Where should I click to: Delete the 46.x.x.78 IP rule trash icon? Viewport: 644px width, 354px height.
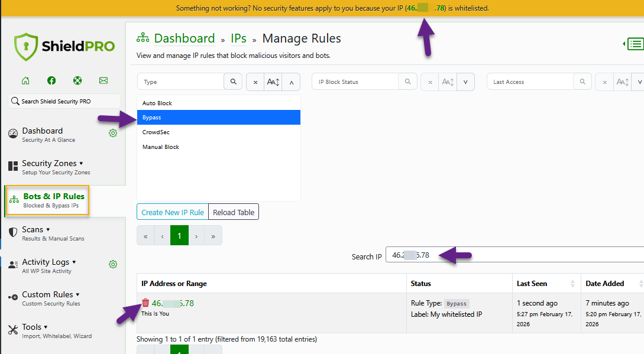[x=145, y=303]
